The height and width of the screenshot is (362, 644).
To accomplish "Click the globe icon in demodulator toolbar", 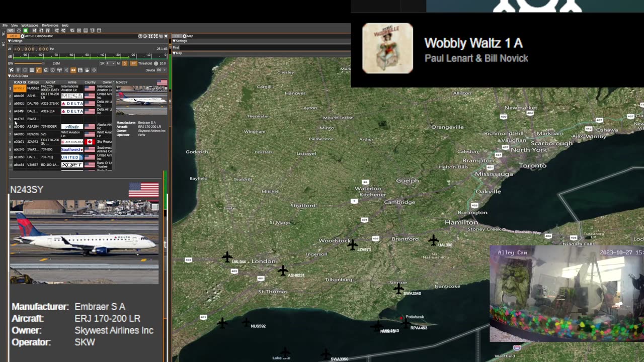I will point(94,70).
